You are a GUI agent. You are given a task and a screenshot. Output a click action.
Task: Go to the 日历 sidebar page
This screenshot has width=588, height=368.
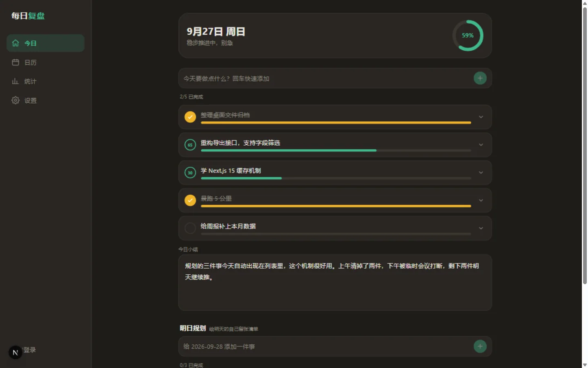pyautogui.click(x=45, y=62)
